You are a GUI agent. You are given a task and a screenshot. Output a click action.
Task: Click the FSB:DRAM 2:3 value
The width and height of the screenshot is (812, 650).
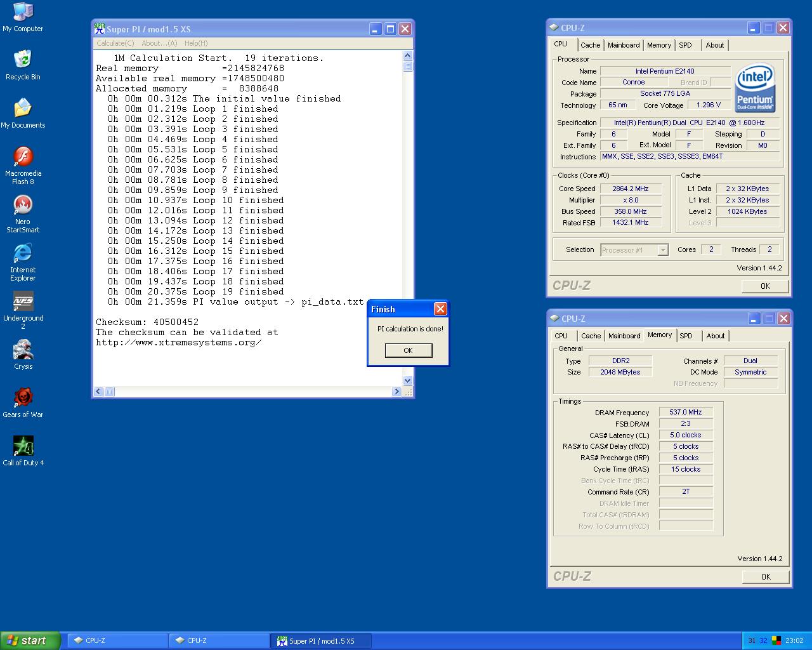pyautogui.click(x=686, y=423)
